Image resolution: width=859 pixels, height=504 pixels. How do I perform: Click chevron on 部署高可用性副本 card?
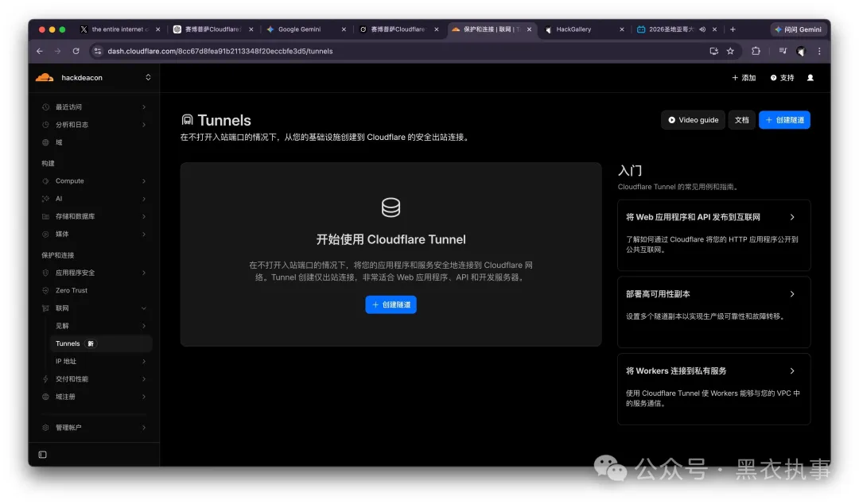[792, 294]
